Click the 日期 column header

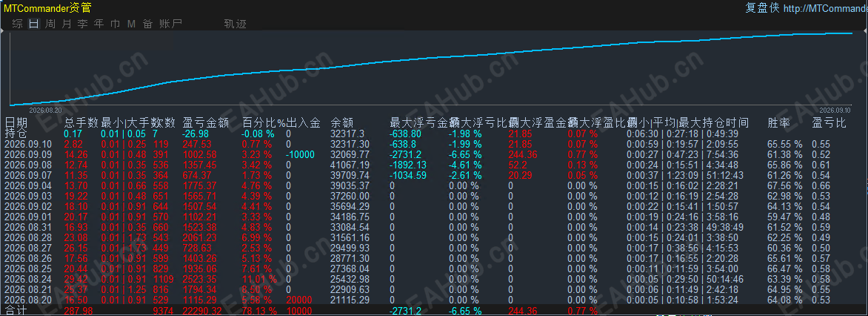(16, 122)
